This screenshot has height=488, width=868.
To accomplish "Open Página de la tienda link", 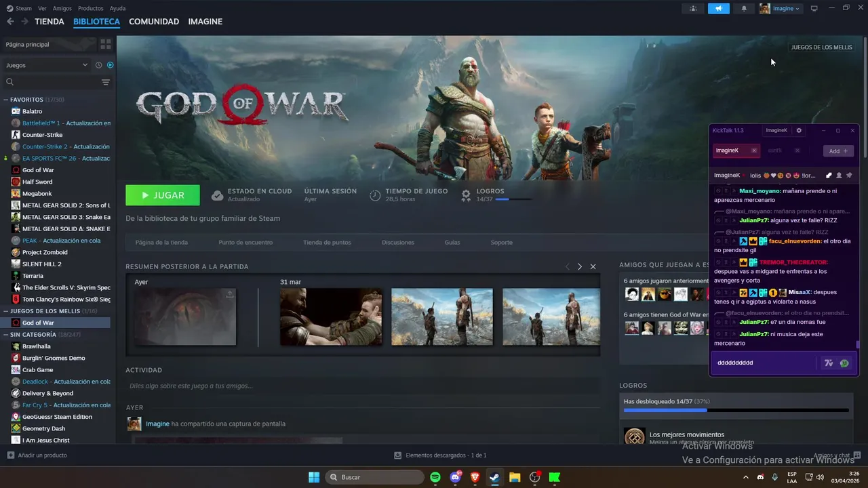I will (161, 243).
